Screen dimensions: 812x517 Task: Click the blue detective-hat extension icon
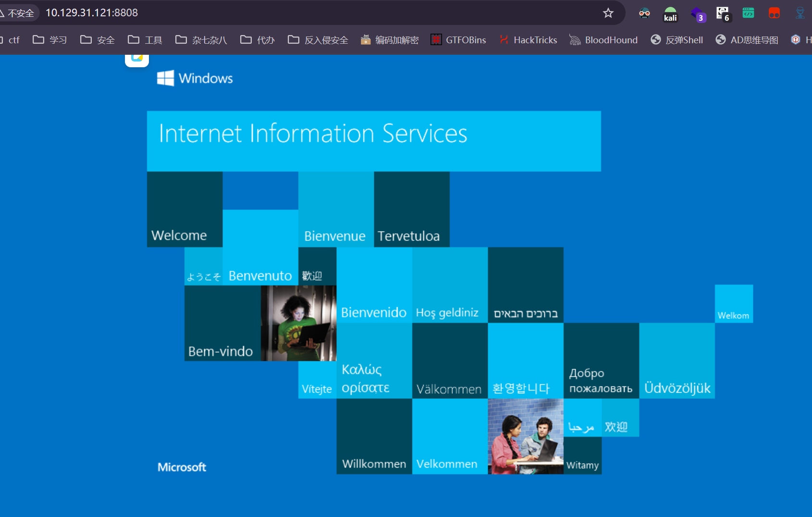800,13
